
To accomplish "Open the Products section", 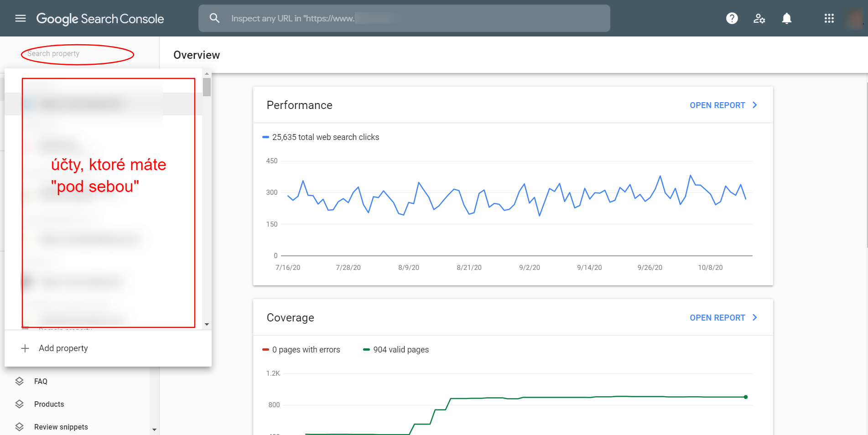I will click(49, 404).
